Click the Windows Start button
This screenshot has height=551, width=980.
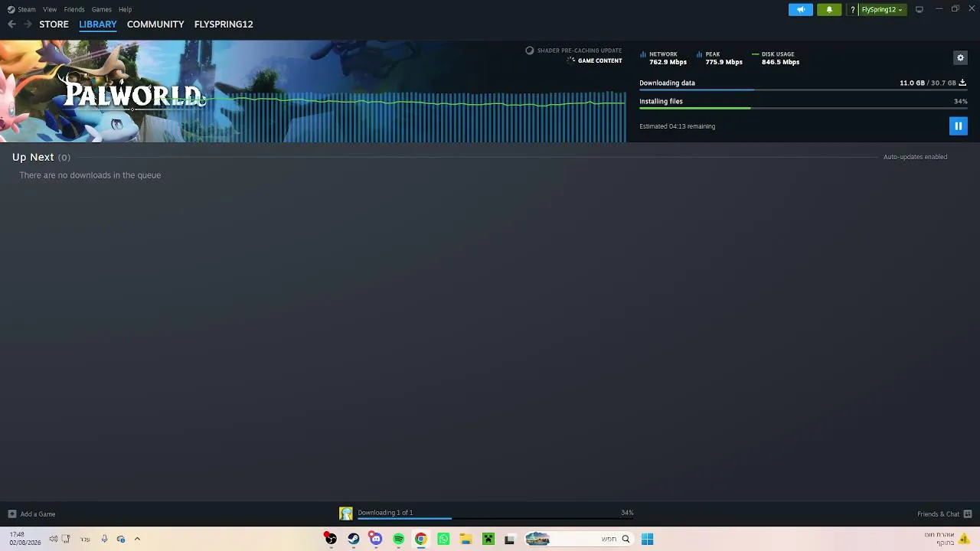click(x=647, y=539)
